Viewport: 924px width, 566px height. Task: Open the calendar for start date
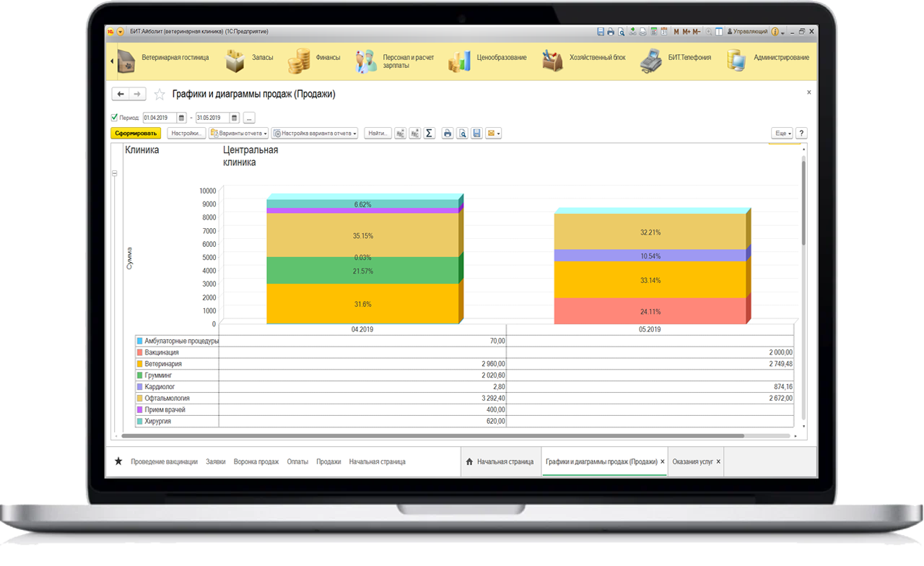pyautogui.click(x=182, y=118)
